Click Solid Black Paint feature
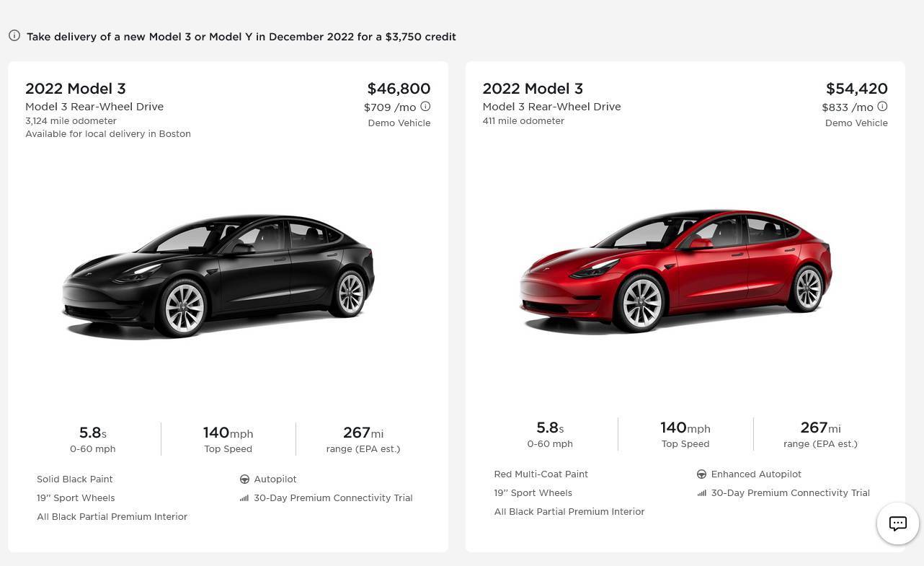This screenshot has width=924, height=566. tap(75, 479)
